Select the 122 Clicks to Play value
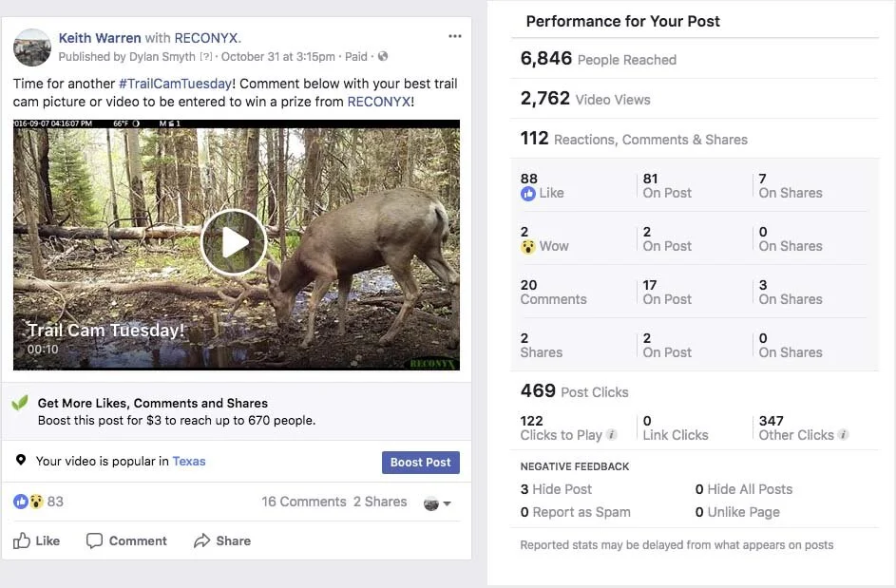 tap(562, 428)
